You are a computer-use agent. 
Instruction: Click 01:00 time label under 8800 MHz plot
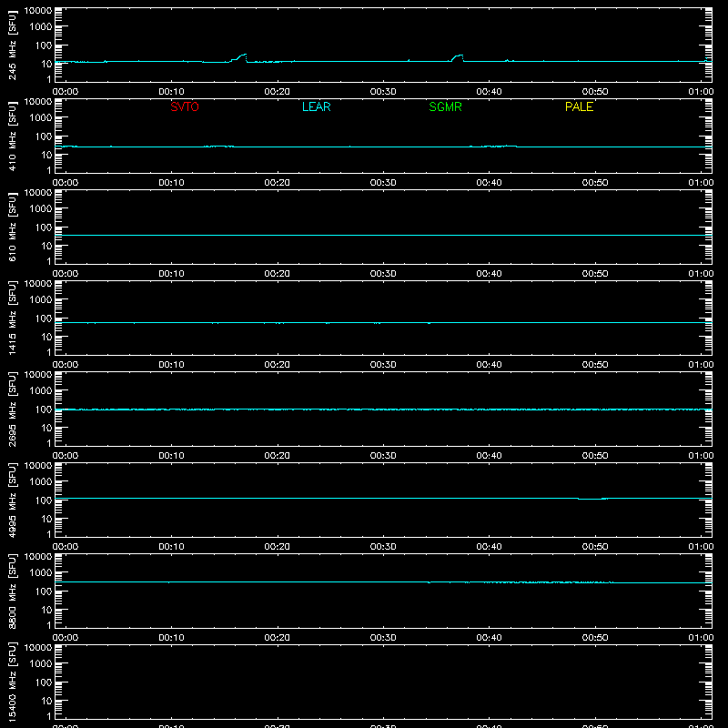pyautogui.click(x=701, y=638)
